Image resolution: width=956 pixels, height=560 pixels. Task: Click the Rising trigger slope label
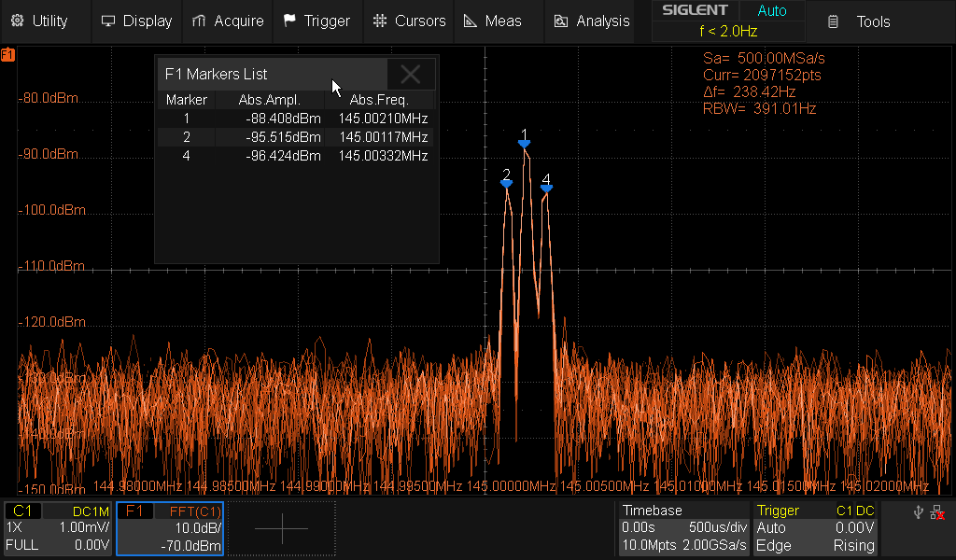point(853,545)
